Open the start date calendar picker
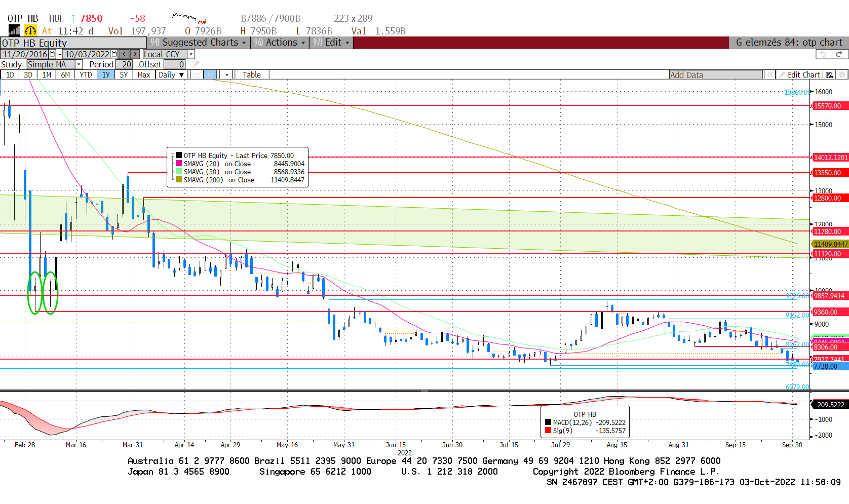The image size is (849, 504). click(x=52, y=54)
